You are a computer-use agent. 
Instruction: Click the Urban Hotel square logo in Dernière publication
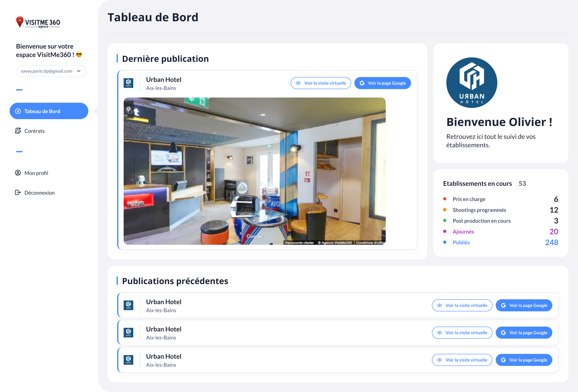[129, 83]
